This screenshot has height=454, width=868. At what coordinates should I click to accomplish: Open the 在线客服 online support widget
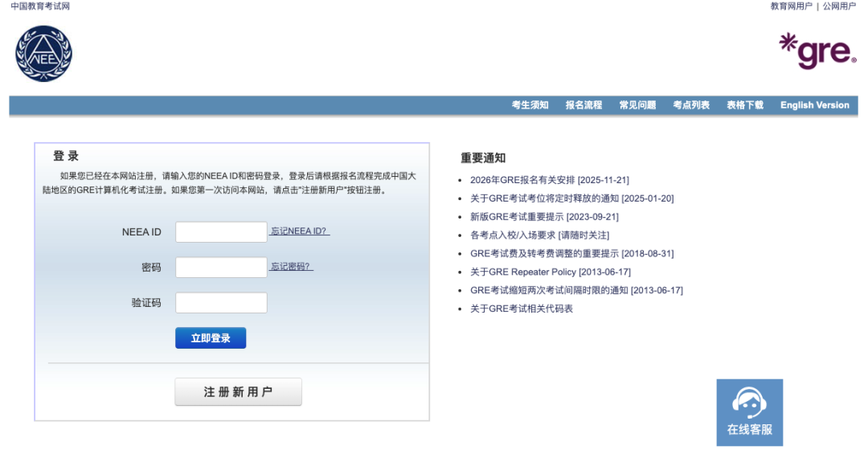click(x=750, y=412)
